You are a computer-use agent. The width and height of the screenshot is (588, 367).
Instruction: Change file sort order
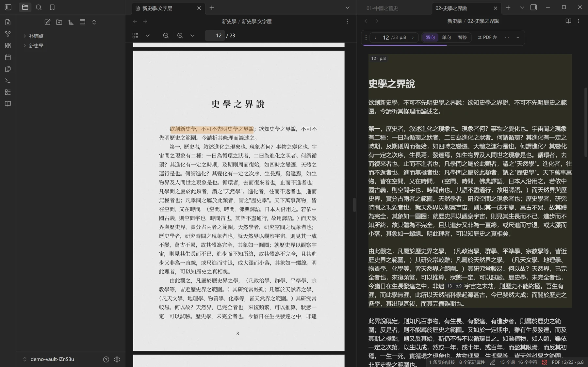click(x=71, y=22)
